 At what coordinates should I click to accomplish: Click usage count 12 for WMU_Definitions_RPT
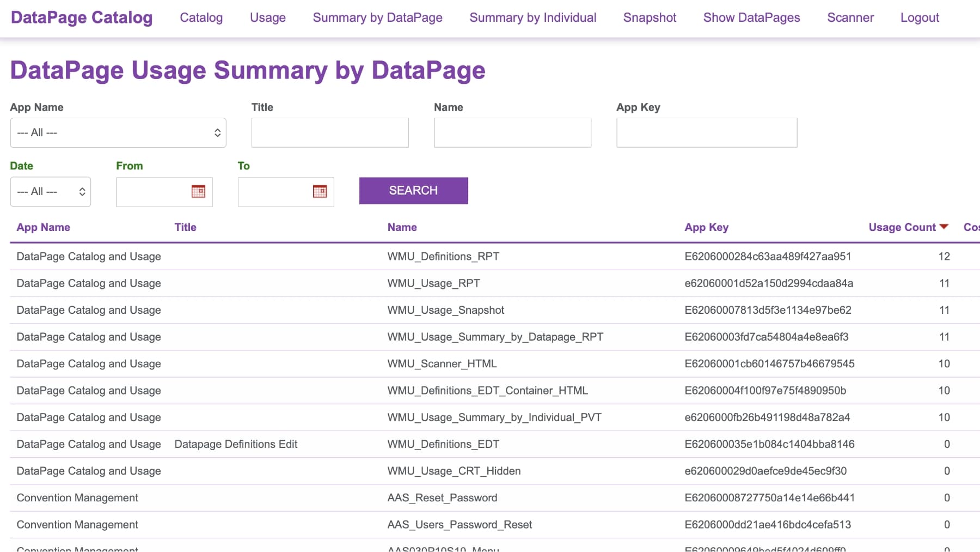tap(944, 256)
